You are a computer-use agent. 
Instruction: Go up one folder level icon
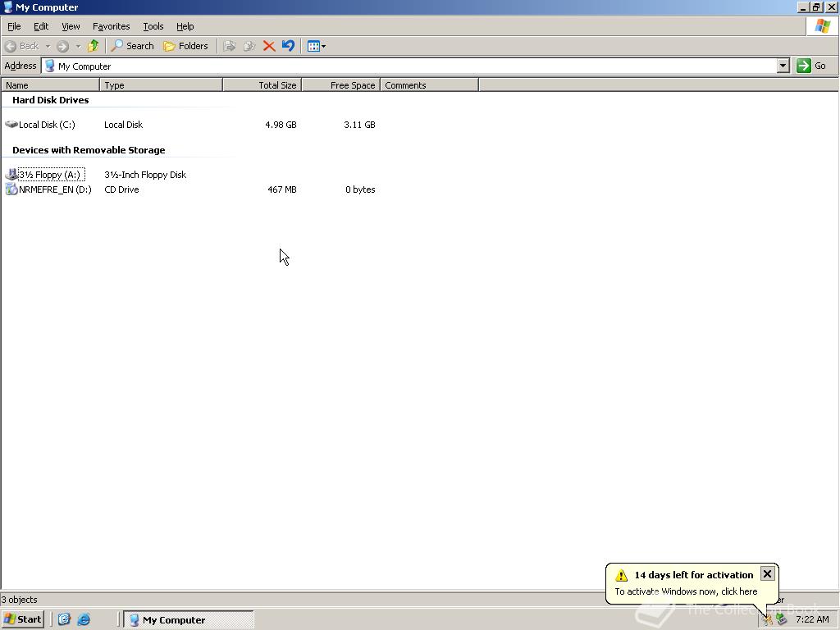(94, 46)
